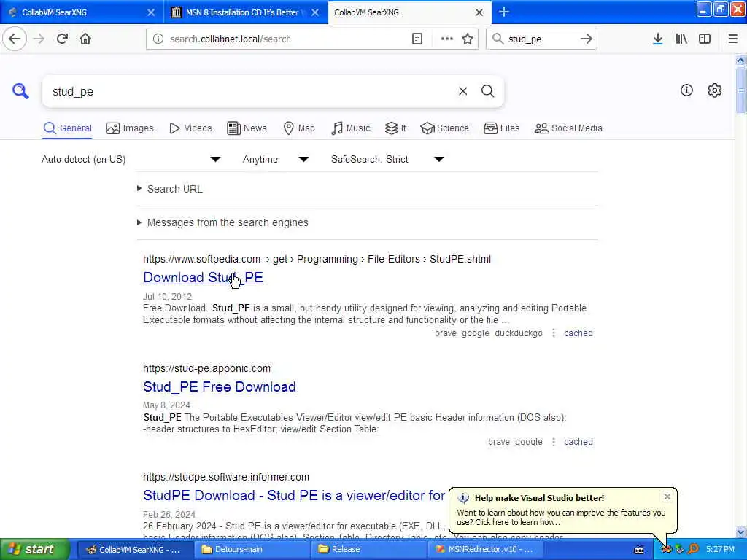
Task: Switch to the General search category
Action: tap(67, 128)
